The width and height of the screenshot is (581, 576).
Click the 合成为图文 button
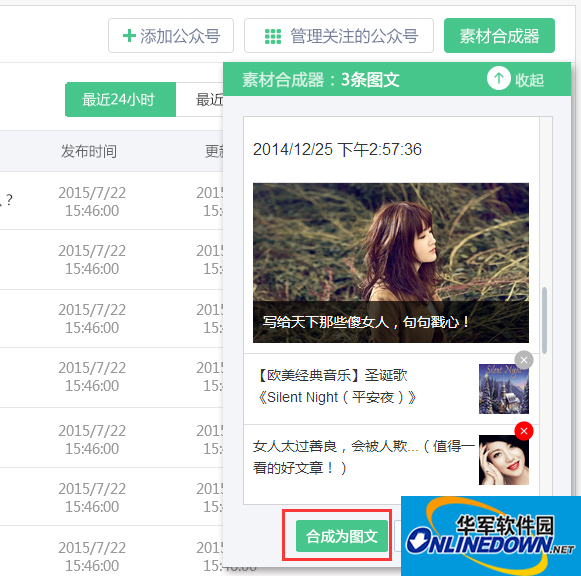point(342,536)
